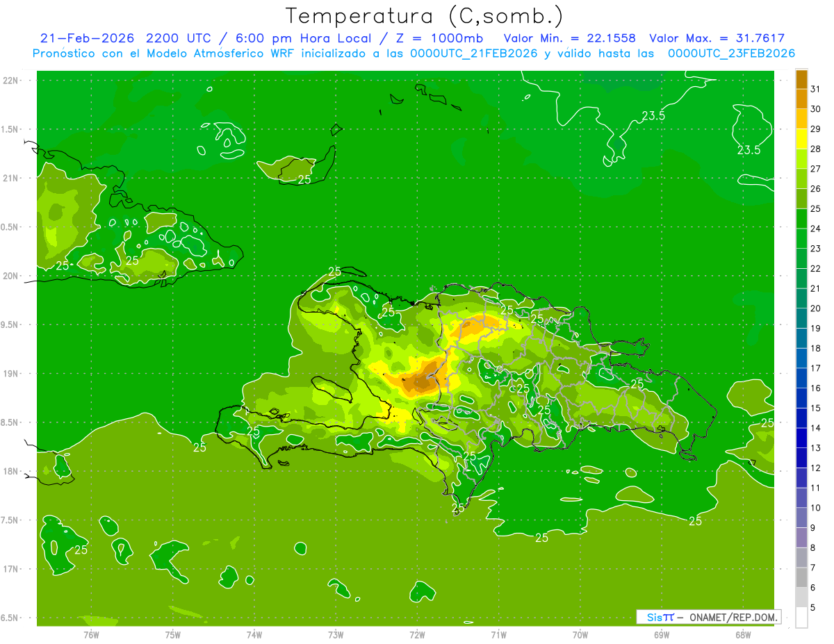Select the gray legend swatch between 6 and 7
Image resolution: width=834 pixels, height=644 pixels.
(x=801, y=577)
